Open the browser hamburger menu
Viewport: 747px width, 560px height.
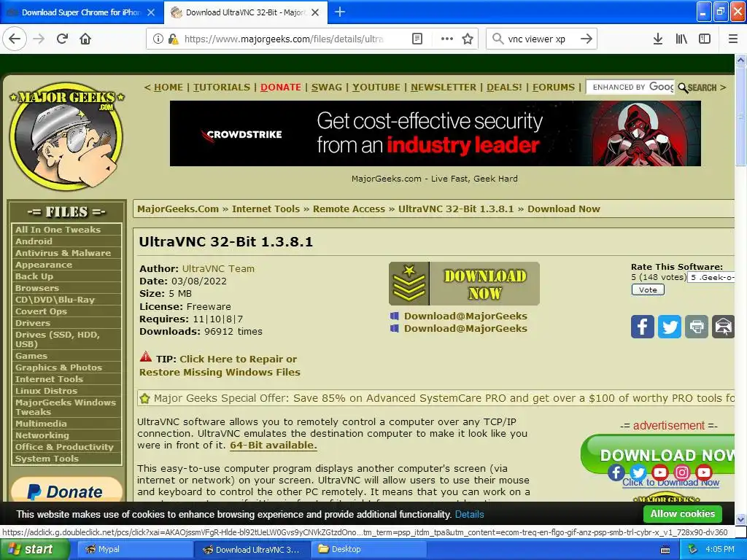pyautogui.click(x=732, y=39)
